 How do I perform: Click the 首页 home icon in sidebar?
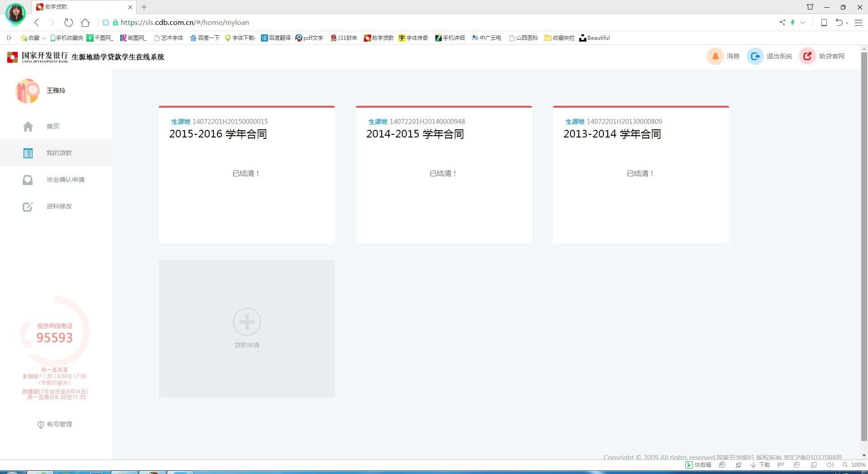(28, 127)
